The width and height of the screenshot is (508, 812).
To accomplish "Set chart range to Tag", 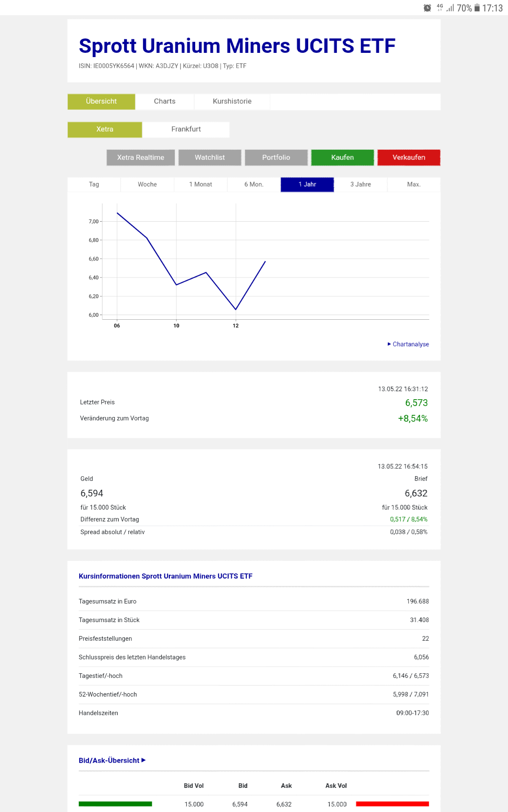I will (94, 184).
